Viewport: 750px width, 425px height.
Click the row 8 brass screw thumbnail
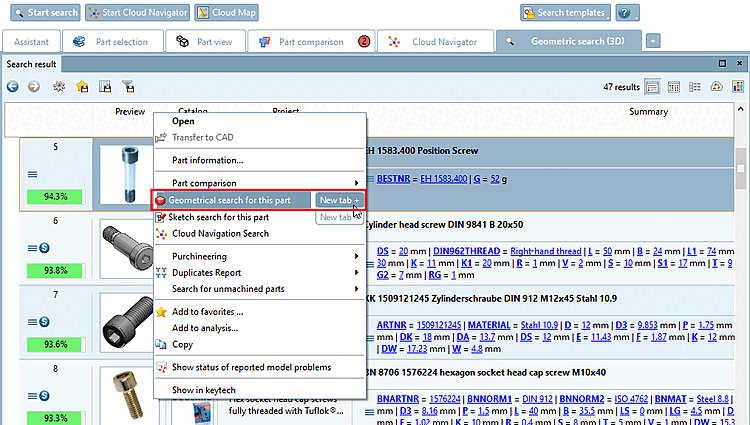click(x=127, y=396)
